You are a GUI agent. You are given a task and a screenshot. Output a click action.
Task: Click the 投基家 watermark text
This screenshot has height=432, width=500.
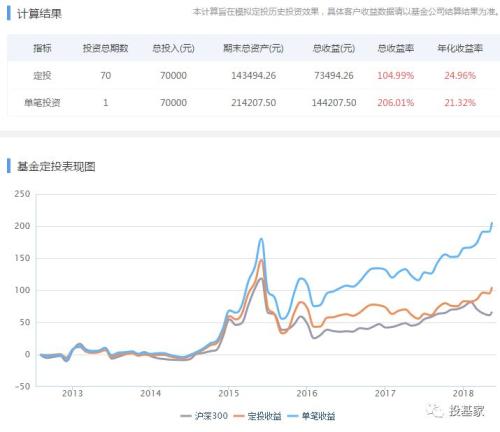466,411
